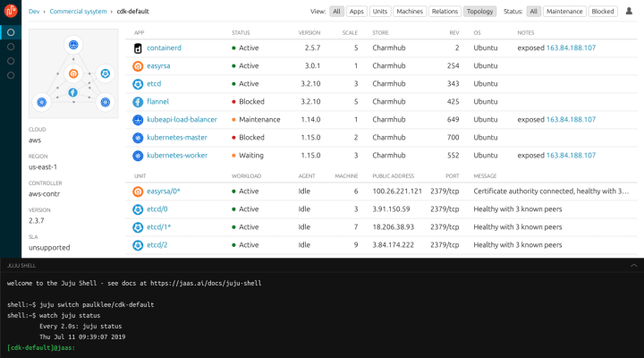Switch view filter to Apps
The height and width of the screenshot is (358, 644).
coord(356,11)
